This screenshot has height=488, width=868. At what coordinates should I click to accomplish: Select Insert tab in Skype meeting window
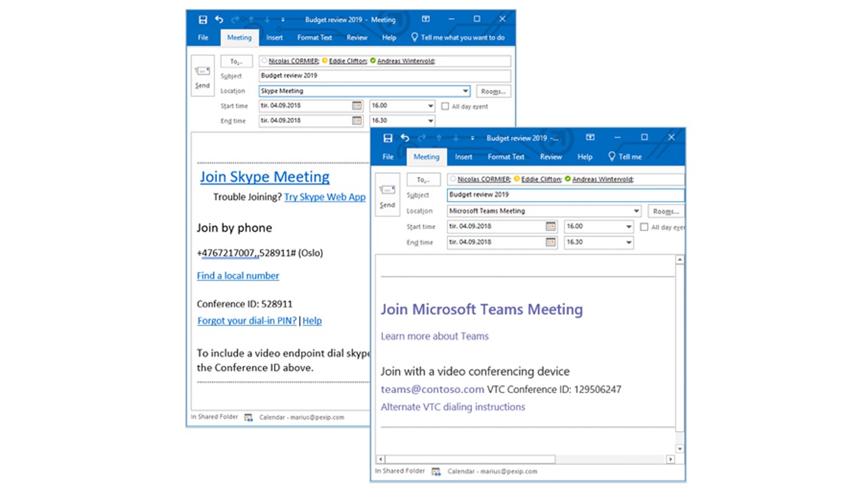275,38
